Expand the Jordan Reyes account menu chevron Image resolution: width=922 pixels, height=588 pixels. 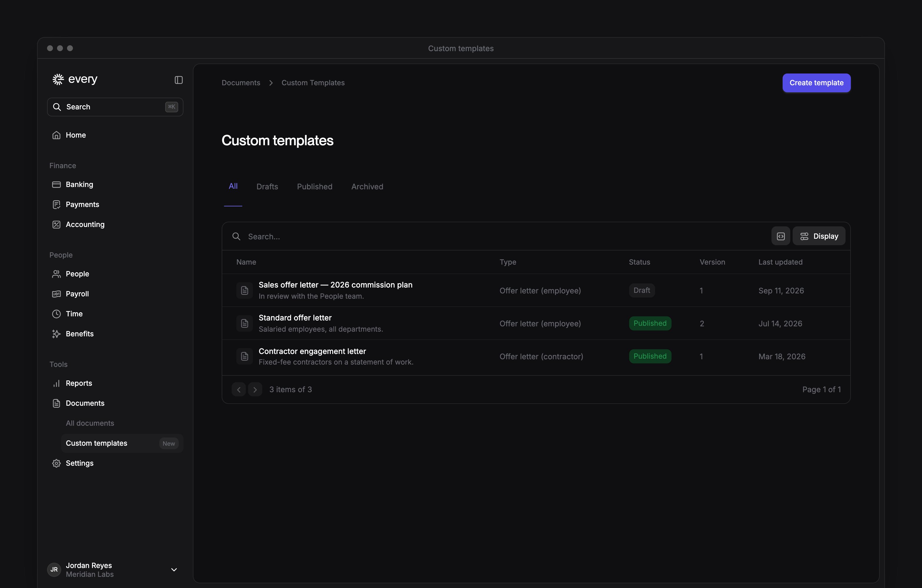pos(174,570)
